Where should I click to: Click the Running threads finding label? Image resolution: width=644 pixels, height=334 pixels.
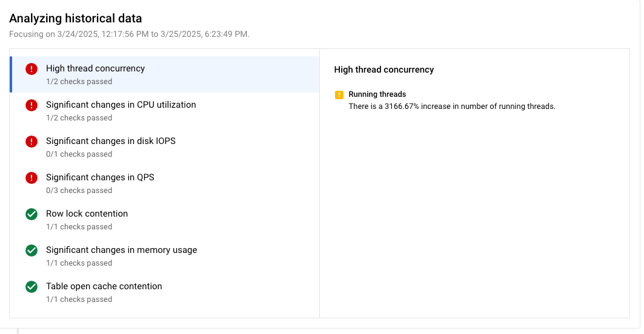(x=377, y=94)
